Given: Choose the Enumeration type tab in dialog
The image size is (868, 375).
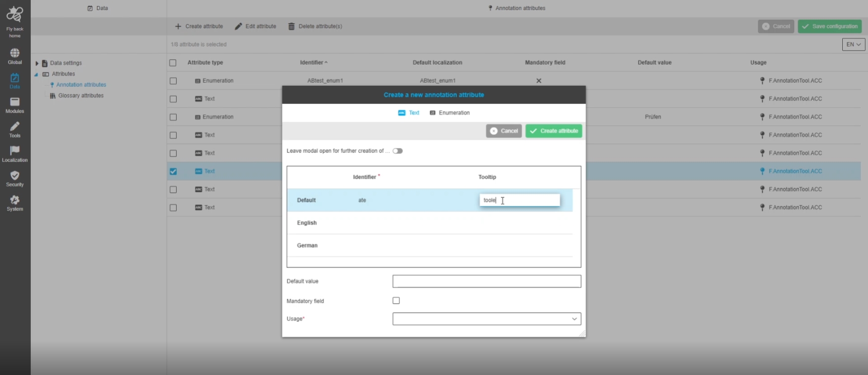Looking at the screenshot, I should point(449,113).
